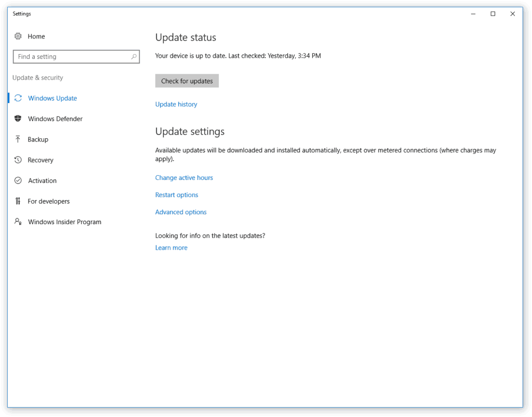Select Windows Update in the sidebar
This screenshot has height=417, width=532.
pos(52,98)
